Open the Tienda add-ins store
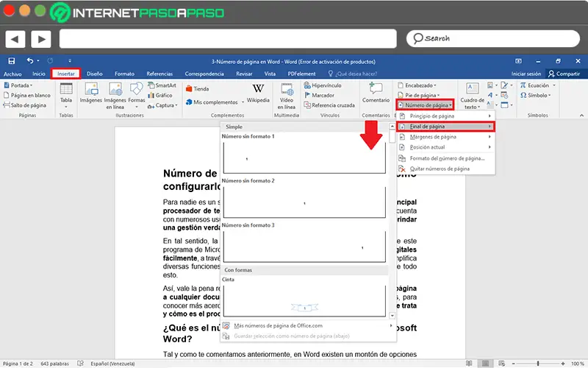 click(197, 88)
